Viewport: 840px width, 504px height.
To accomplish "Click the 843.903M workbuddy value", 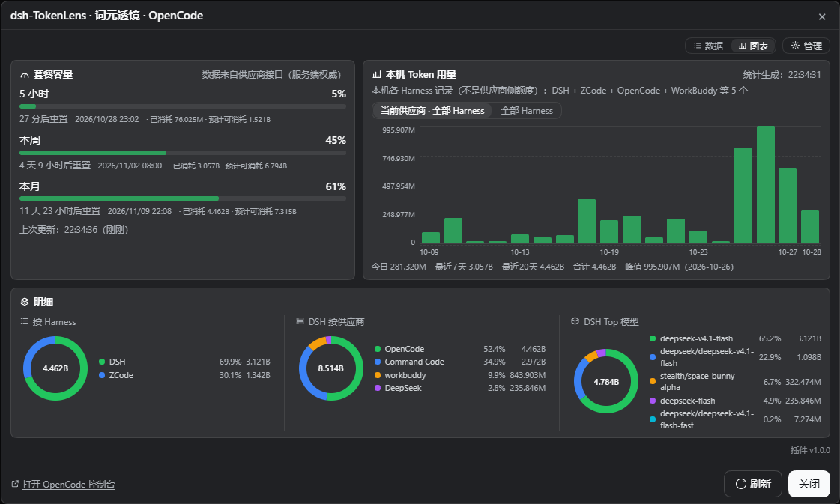I will pos(527,375).
